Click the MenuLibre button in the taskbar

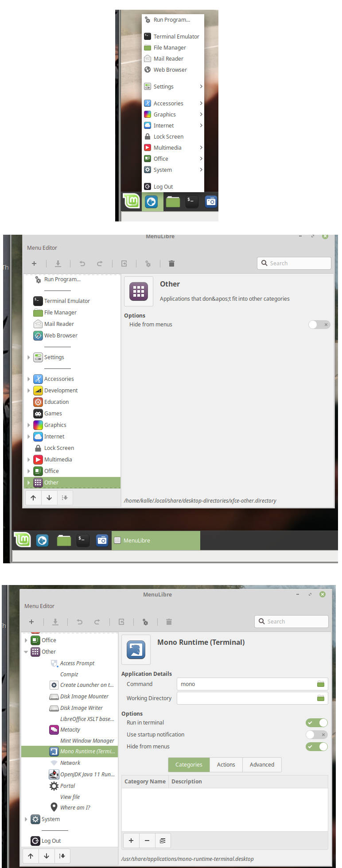click(x=155, y=541)
